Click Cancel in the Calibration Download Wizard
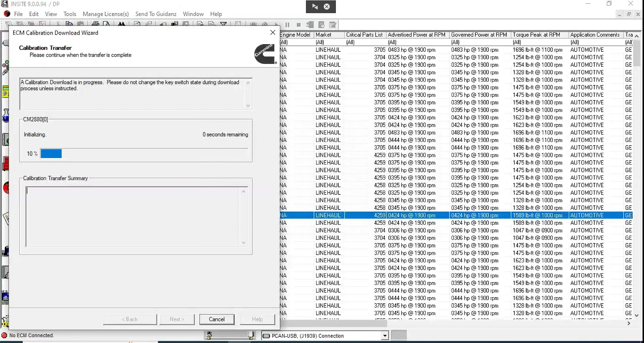644x343 pixels. (217, 319)
